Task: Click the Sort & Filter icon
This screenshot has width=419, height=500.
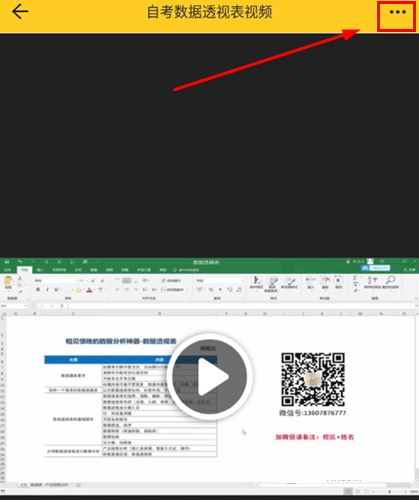Action: [x=372, y=282]
